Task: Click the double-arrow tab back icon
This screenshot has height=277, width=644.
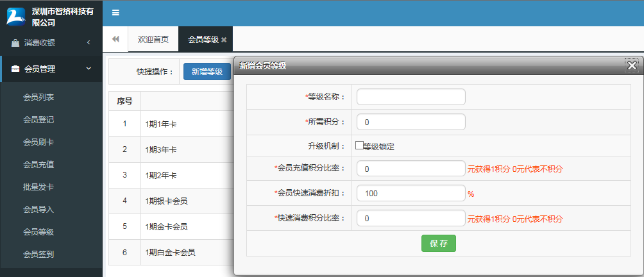Action: click(115, 39)
